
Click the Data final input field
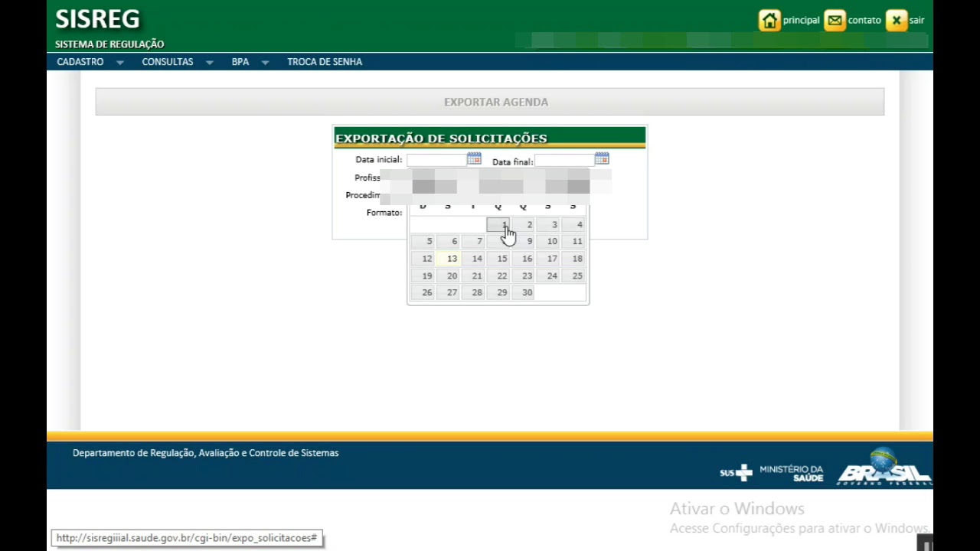tap(564, 159)
